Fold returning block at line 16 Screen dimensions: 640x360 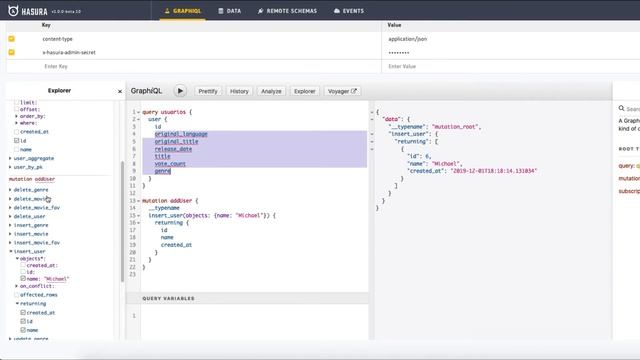click(x=138, y=223)
